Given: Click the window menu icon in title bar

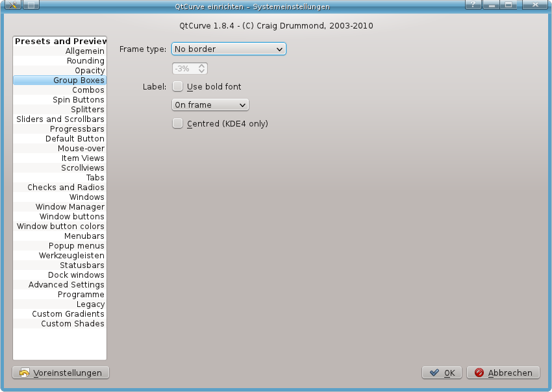Looking at the screenshot, I should [x=13, y=5].
